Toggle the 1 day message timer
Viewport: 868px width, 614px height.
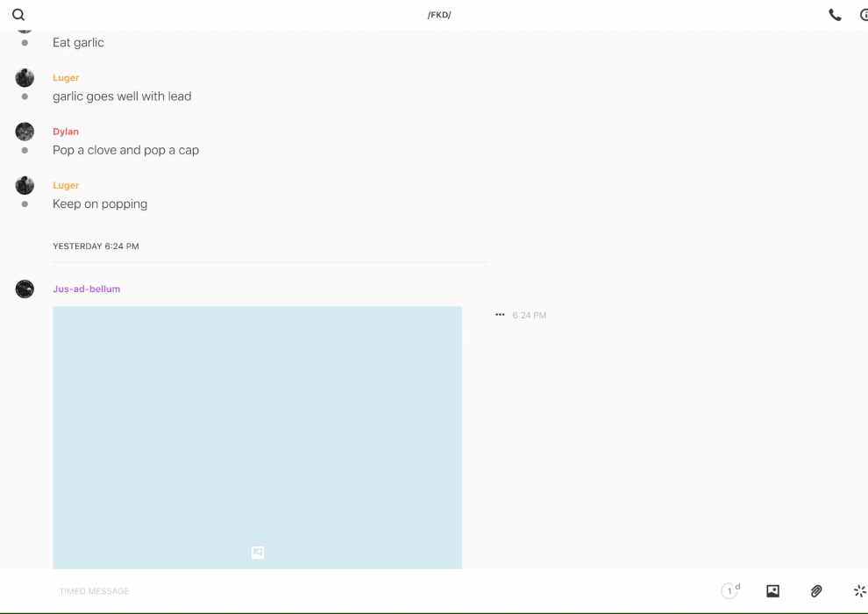point(730,591)
